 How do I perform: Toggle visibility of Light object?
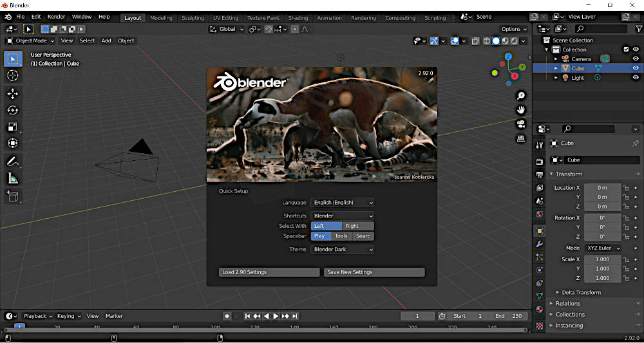click(635, 77)
